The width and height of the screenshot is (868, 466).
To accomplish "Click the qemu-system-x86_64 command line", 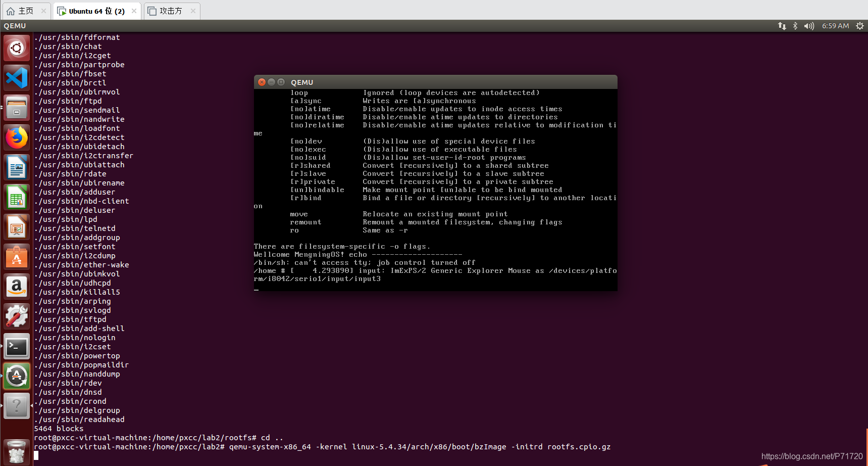I will click(x=322, y=447).
